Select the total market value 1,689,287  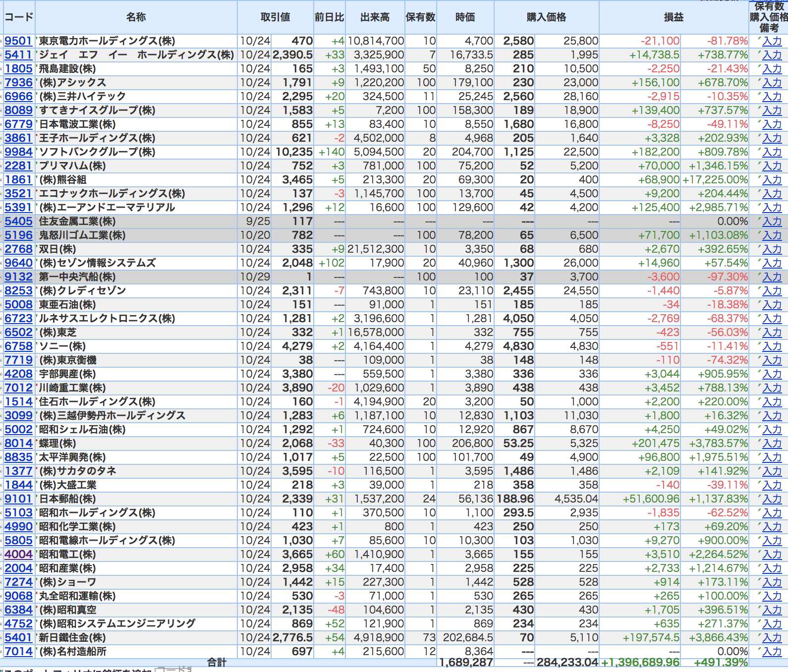466,663
